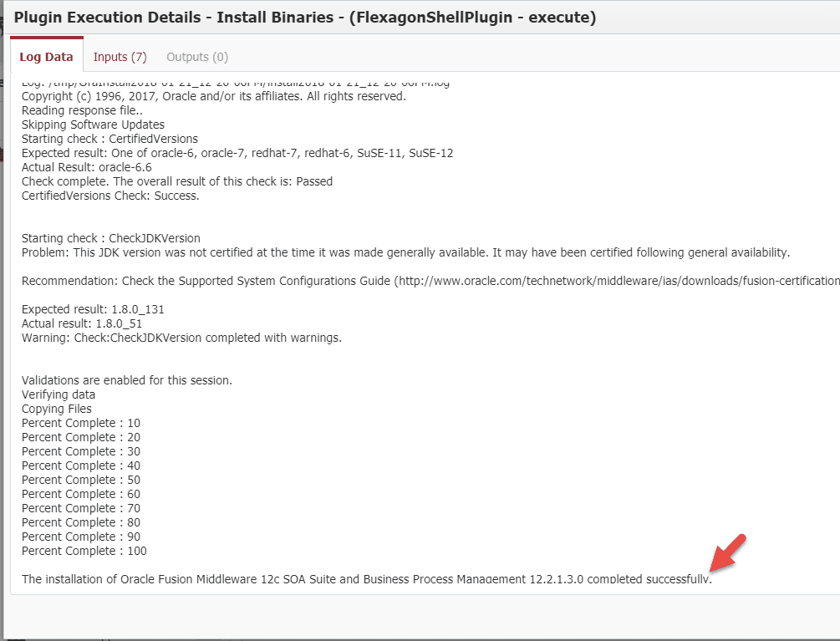The width and height of the screenshot is (840, 641).
Task: Click 'Percent Complete : 40' line
Action: coord(81,465)
